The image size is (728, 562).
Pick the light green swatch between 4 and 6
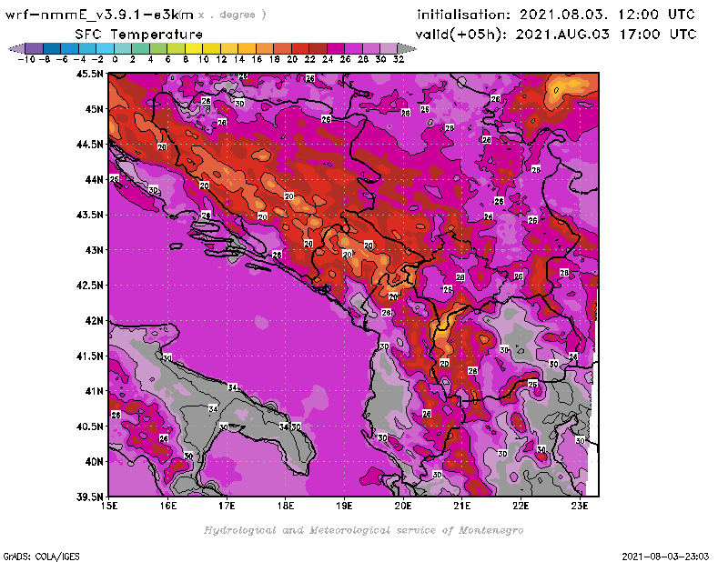[x=158, y=48]
